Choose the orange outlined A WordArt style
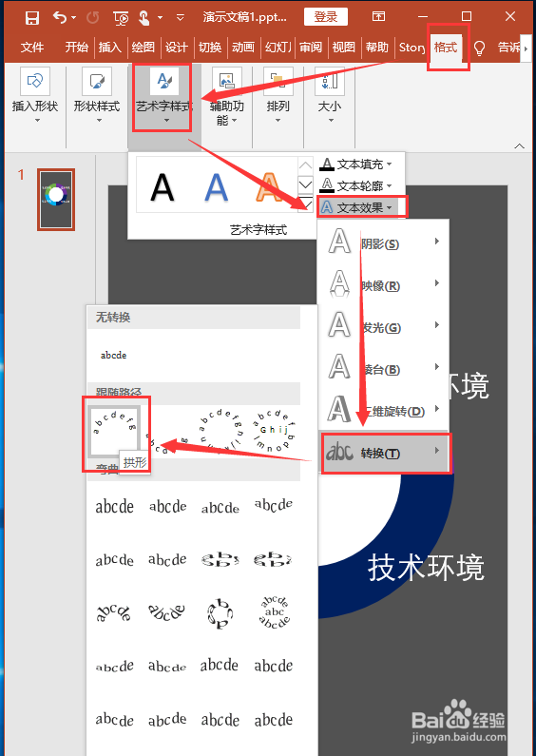Screen dimensions: 536x756 pyautogui.click(x=270, y=186)
